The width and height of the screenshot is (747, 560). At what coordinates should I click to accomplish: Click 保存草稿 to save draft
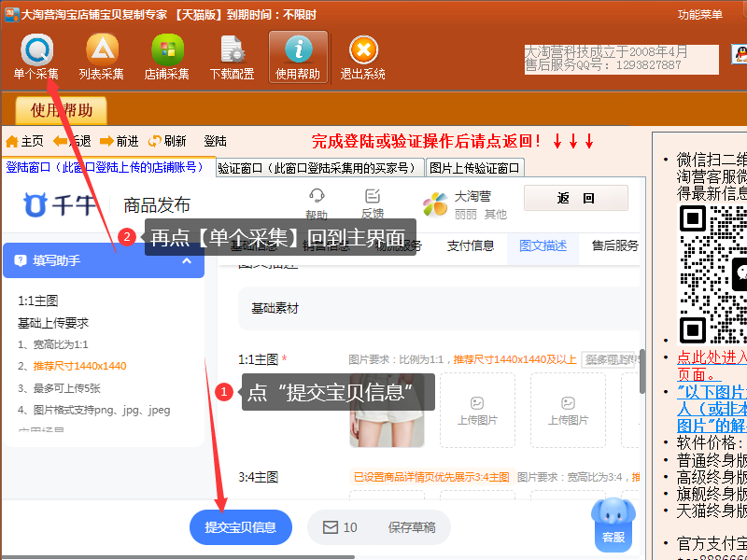[412, 527]
